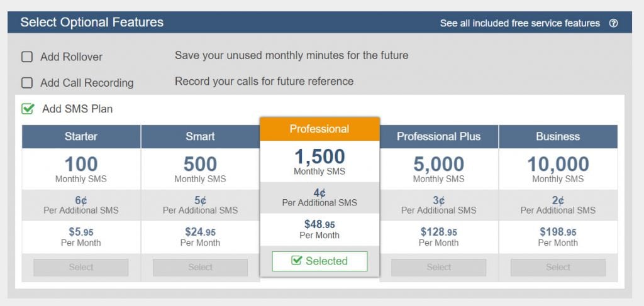
Task: Click the Selected button on Professional plan
Action: tap(319, 261)
